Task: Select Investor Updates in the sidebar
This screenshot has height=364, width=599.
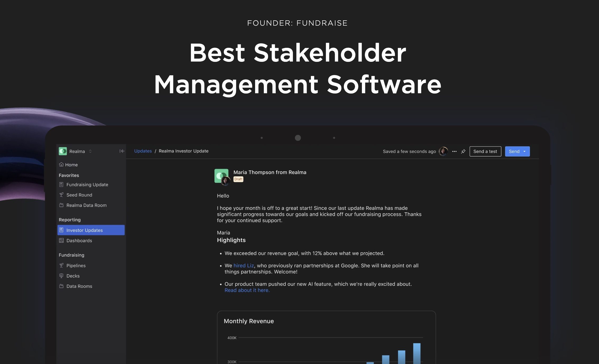Action: [x=85, y=230]
